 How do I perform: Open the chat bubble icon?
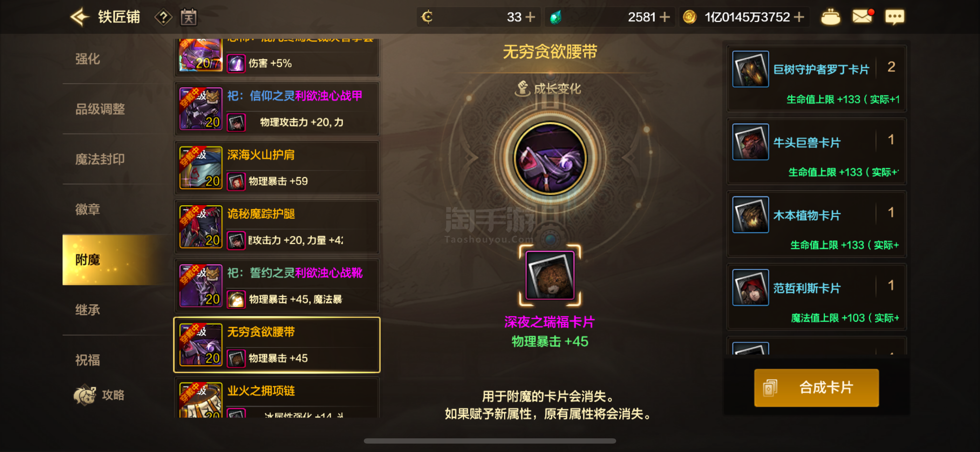pyautogui.click(x=894, y=17)
